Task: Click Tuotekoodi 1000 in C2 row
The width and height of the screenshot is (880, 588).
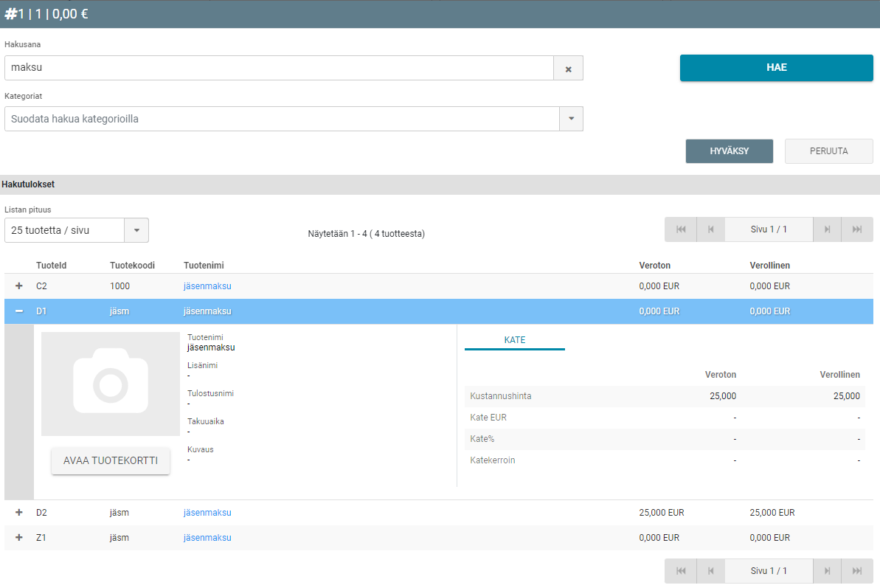Action: pos(119,286)
